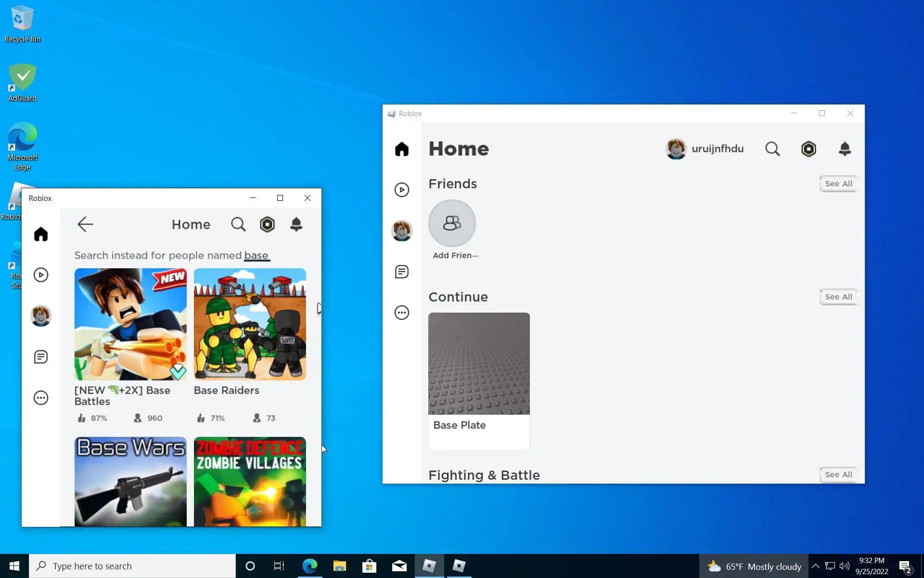Screen dimensions: 924x578
Task: Open Base Plate game thumbnail
Action: 479,364
